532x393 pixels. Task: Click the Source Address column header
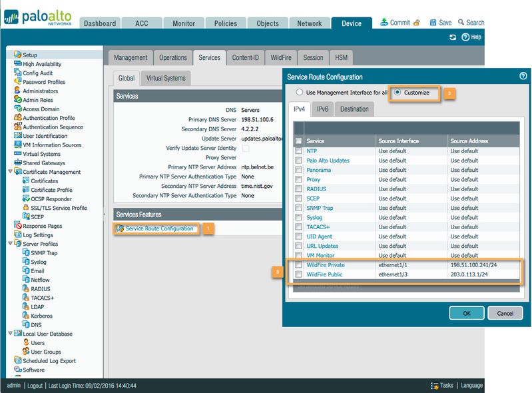[x=483, y=141]
